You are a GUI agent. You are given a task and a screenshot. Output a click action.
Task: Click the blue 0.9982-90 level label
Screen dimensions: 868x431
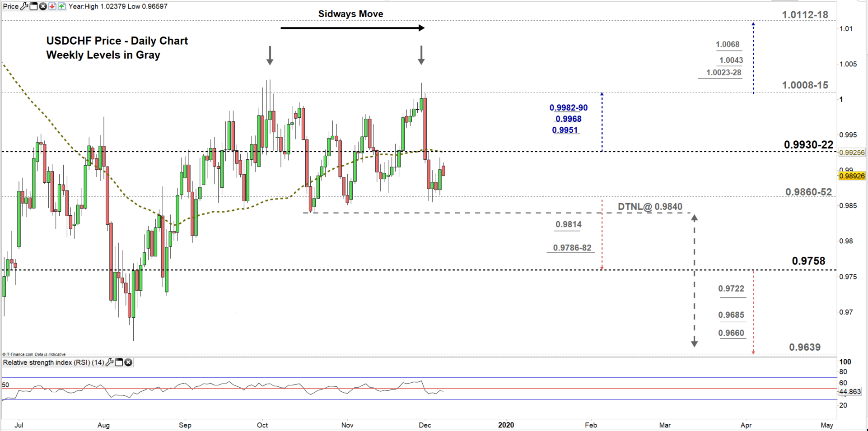[569, 107]
